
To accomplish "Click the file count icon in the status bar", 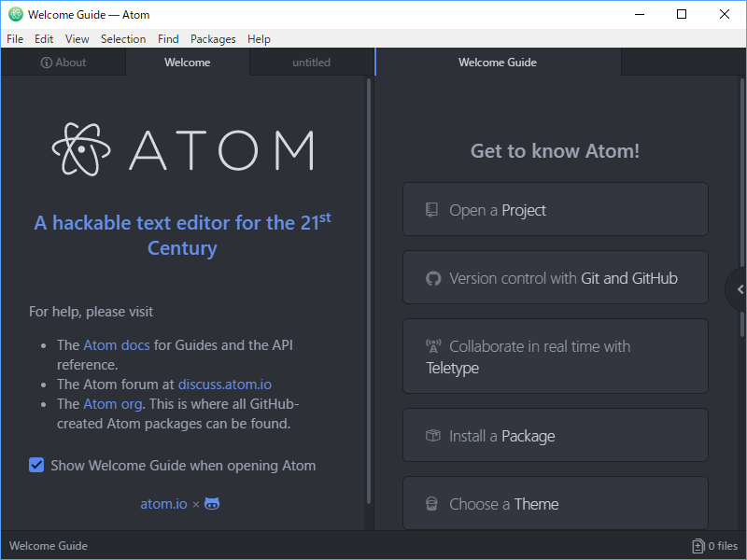I will pyautogui.click(x=697, y=545).
